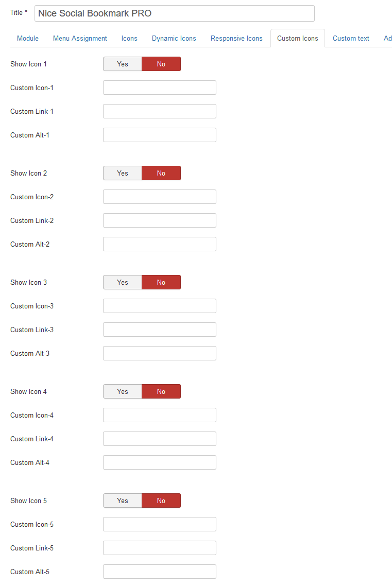Viewport: 392px width, 587px height.
Task: Open the Menu Assignment tab
Action: coord(80,38)
